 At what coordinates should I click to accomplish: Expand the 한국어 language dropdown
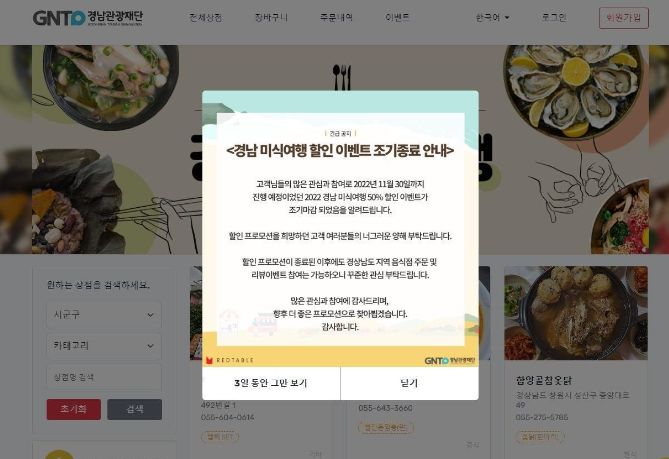click(492, 17)
